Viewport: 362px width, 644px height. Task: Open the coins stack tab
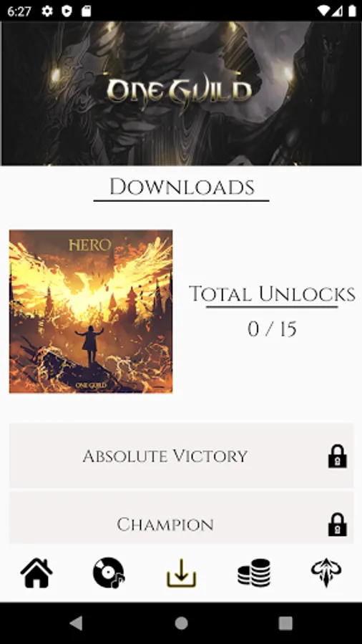pyautogui.click(x=254, y=572)
